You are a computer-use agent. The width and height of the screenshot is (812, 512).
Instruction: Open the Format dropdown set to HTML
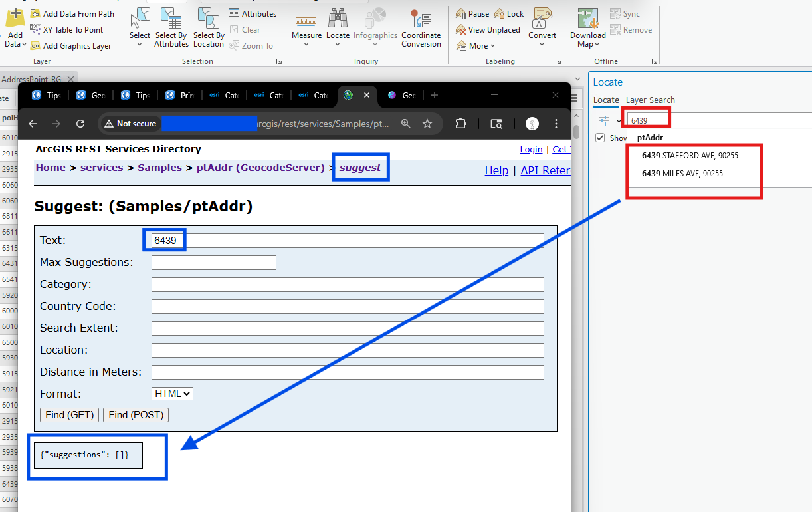tap(172, 394)
